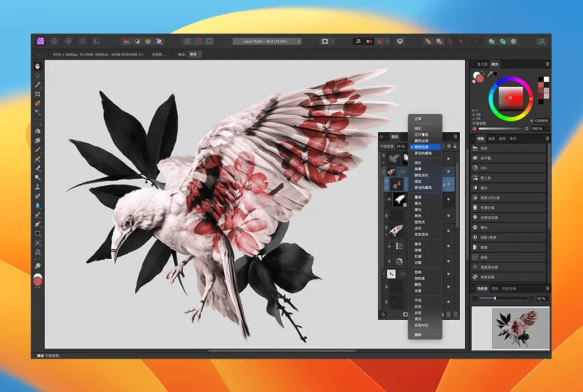Image resolution: width=583 pixels, height=392 pixels.
Task: Select the Zoom magnifier tool
Action: tap(38, 265)
